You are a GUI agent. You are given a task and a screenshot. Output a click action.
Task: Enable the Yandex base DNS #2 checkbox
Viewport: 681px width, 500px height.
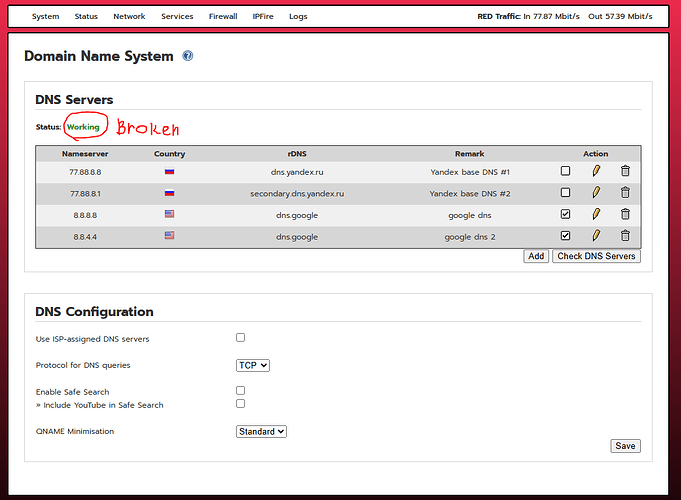pos(565,192)
